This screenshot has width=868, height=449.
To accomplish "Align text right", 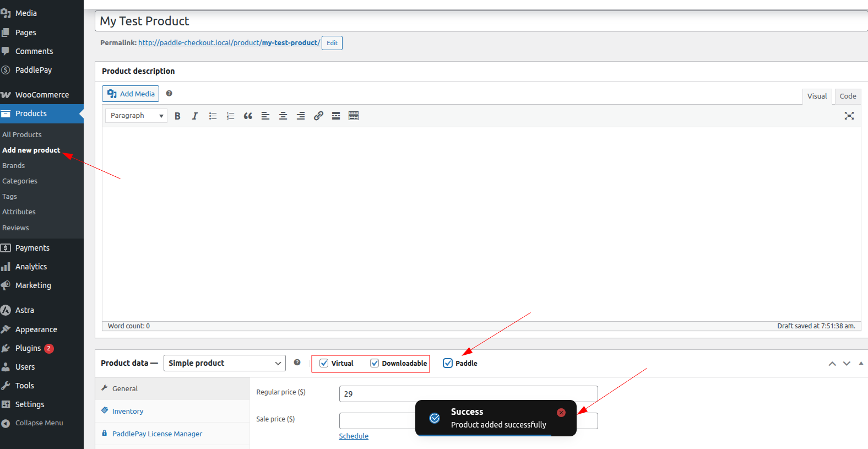I will (x=301, y=116).
